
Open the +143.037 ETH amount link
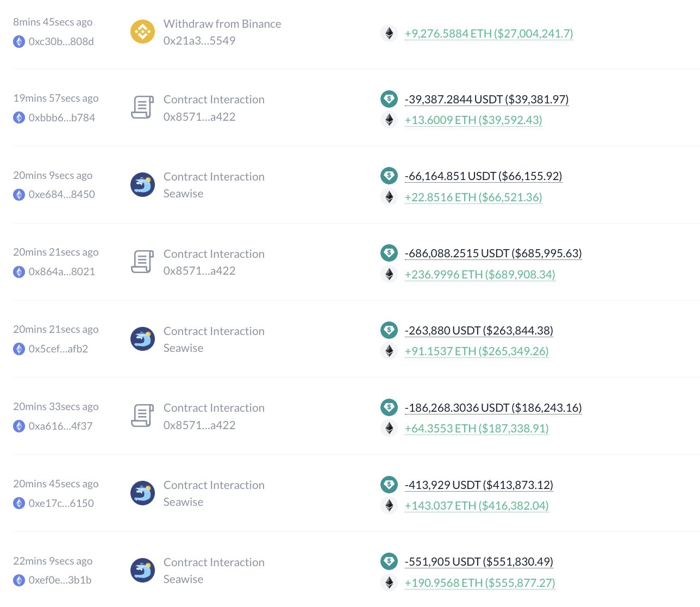click(476, 506)
